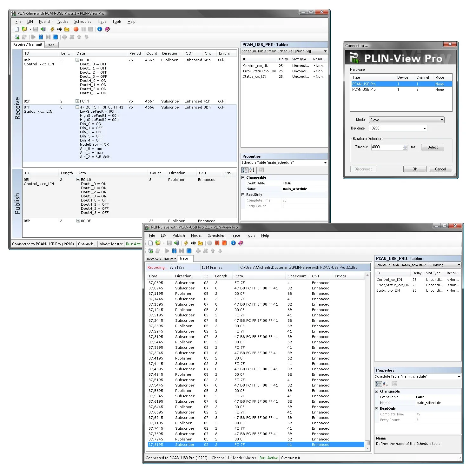Expand 02h FC 7F data in Receive list
This screenshot has height=476, width=476.
(77, 101)
